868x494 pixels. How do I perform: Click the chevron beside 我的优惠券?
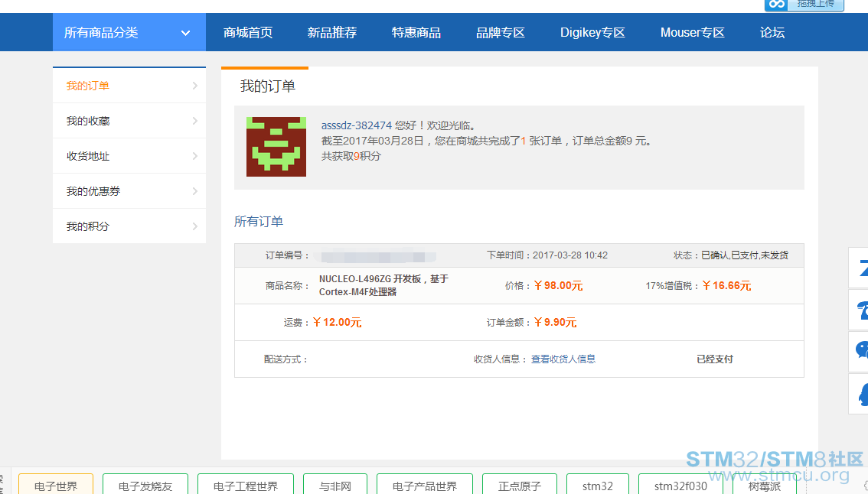point(195,191)
